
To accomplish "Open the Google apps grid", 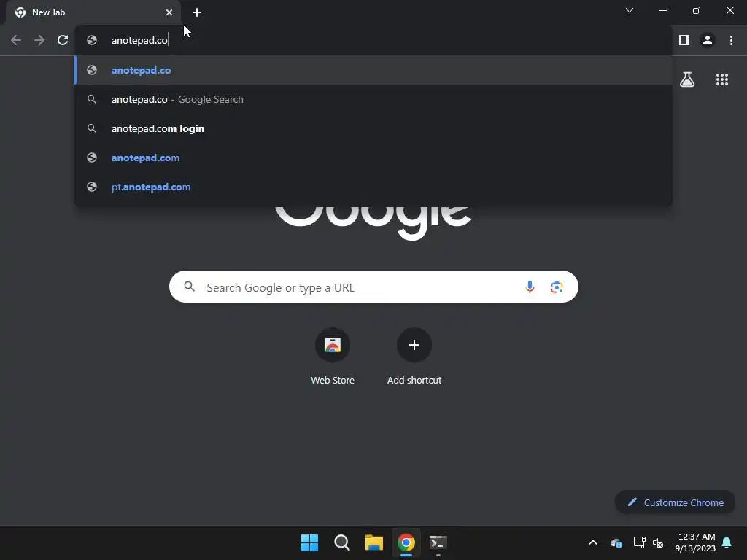I will point(722,79).
